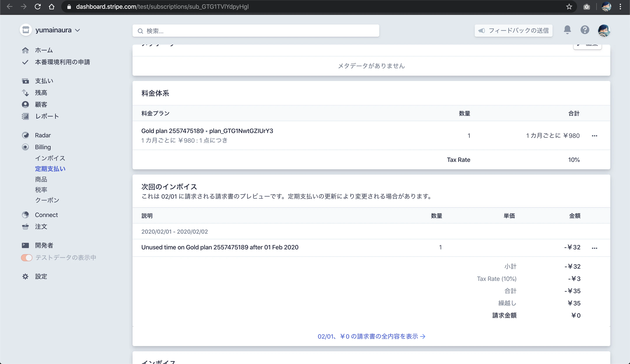Screen dimensions: 630x364
Task: Open クーポン under Billing
Action: [47, 200]
